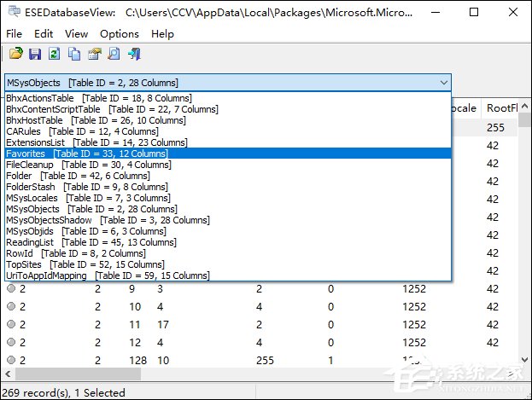
Task: Open the Options menu
Action: tap(119, 34)
